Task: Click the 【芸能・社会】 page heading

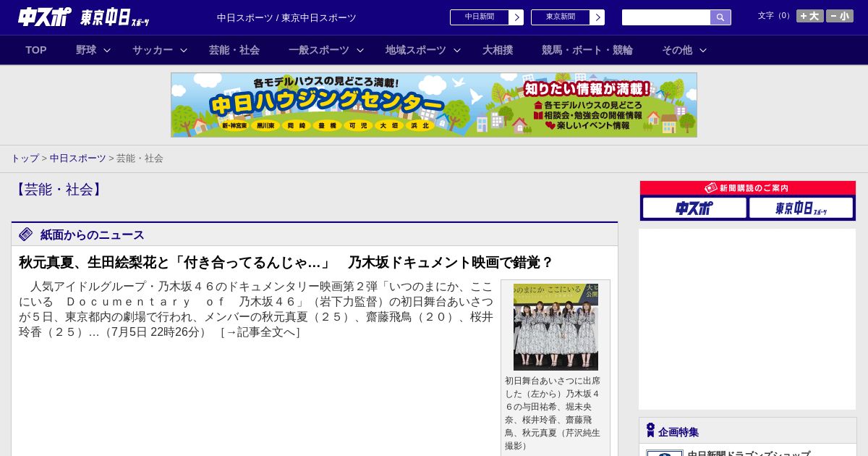Action: coord(59,190)
